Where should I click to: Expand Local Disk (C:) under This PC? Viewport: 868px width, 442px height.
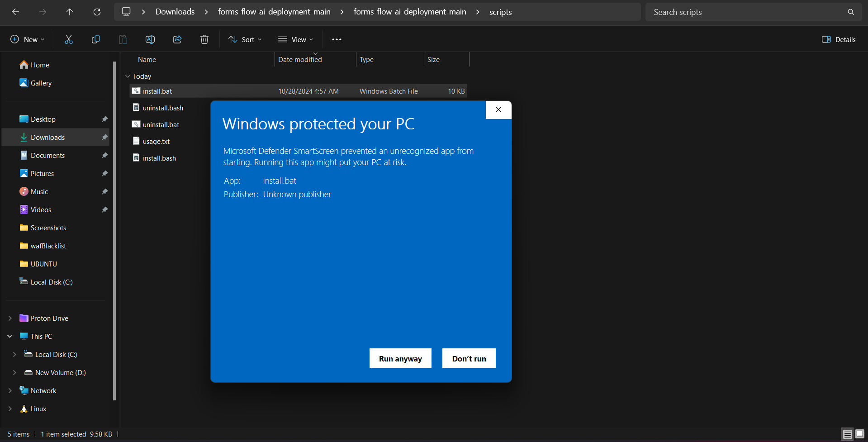tap(14, 355)
